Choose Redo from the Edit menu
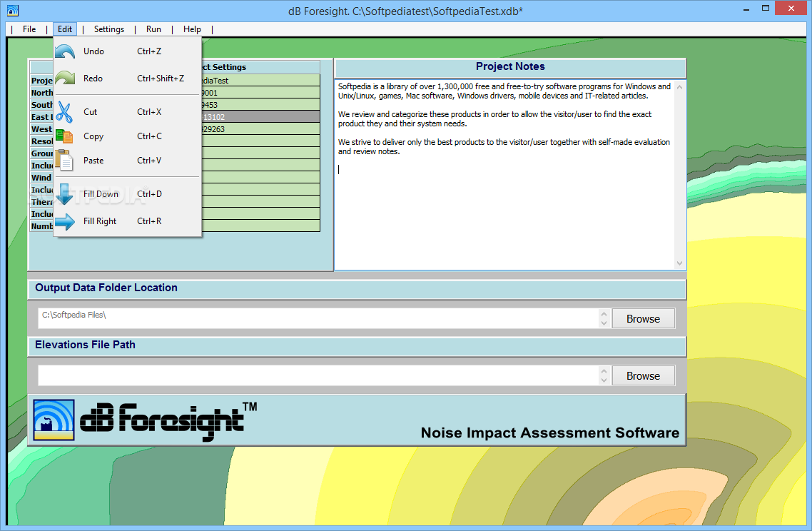 [128, 79]
